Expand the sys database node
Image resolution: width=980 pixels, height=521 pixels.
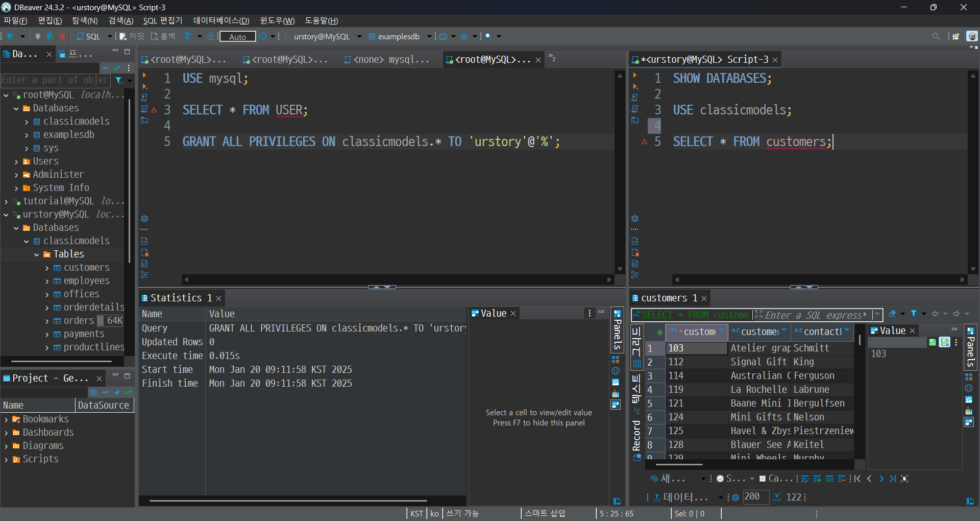coord(27,148)
